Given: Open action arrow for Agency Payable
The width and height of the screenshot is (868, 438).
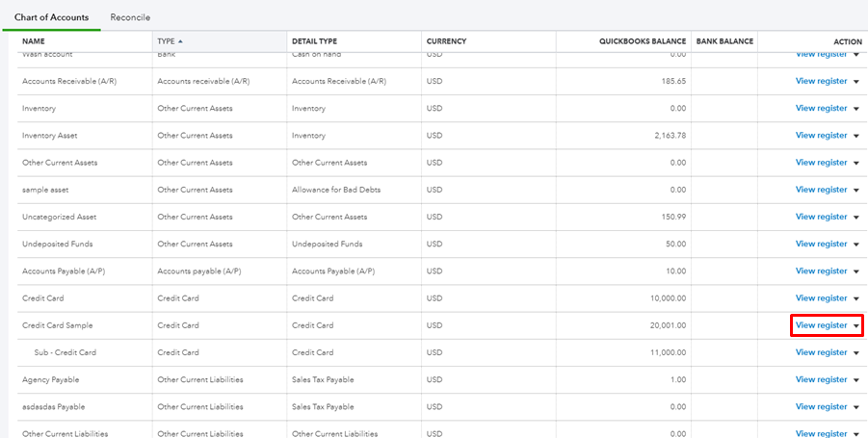Looking at the screenshot, I should (x=855, y=379).
